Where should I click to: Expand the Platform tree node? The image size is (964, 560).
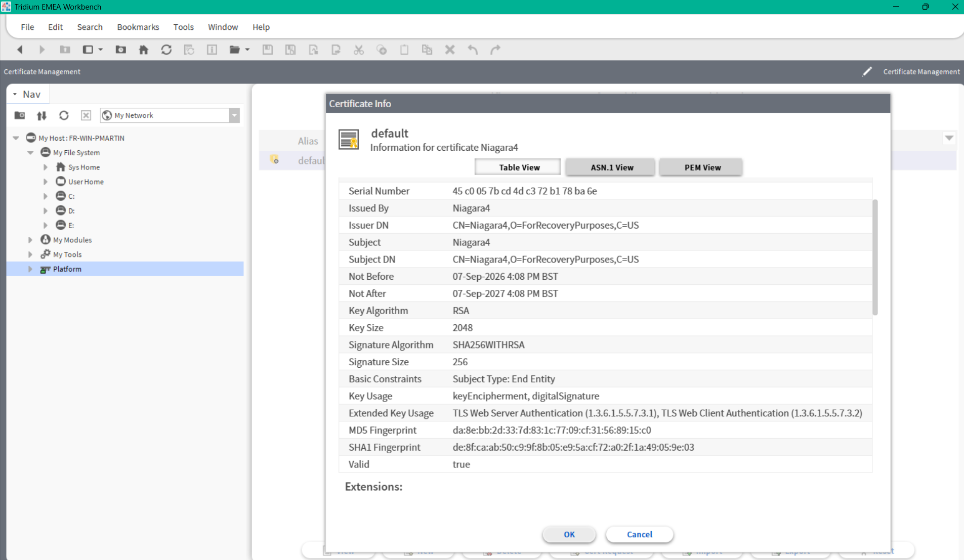click(x=30, y=269)
